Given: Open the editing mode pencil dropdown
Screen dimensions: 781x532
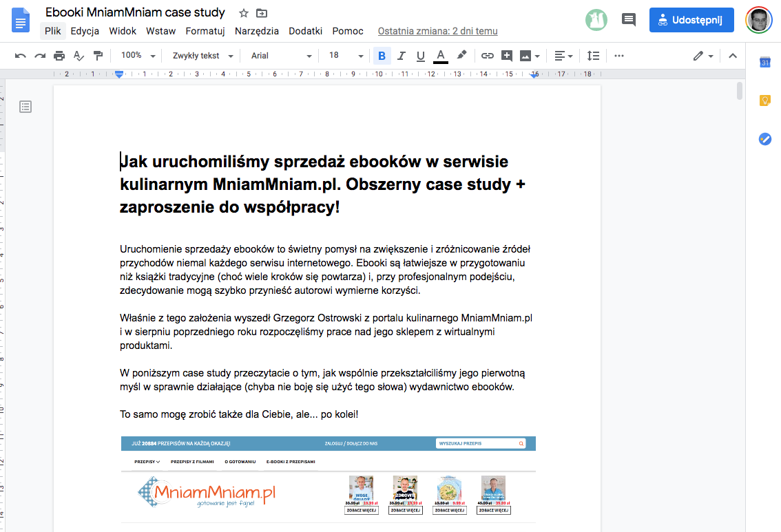Looking at the screenshot, I should (703, 56).
